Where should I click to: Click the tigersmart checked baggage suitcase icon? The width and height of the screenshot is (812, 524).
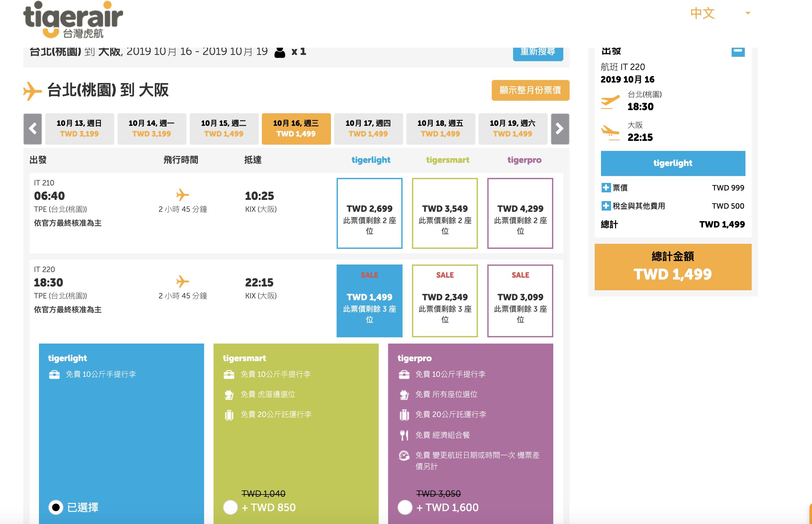[x=229, y=415]
